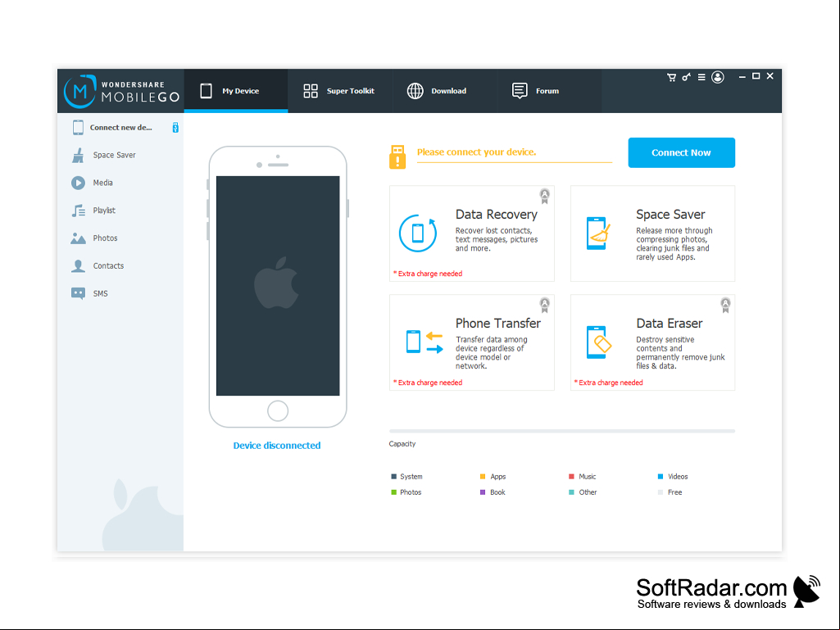The width and height of the screenshot is (840, 630).
Task: Click the Book legend purple swatch
Action: 483,492
